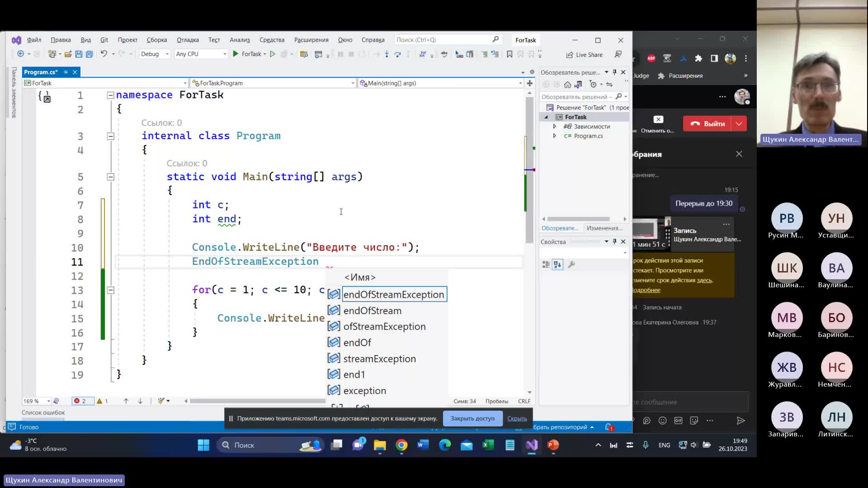Collapse the namespace ForTask code block
The height and width of the screenshot is (488, 868).
click(110, 95)
